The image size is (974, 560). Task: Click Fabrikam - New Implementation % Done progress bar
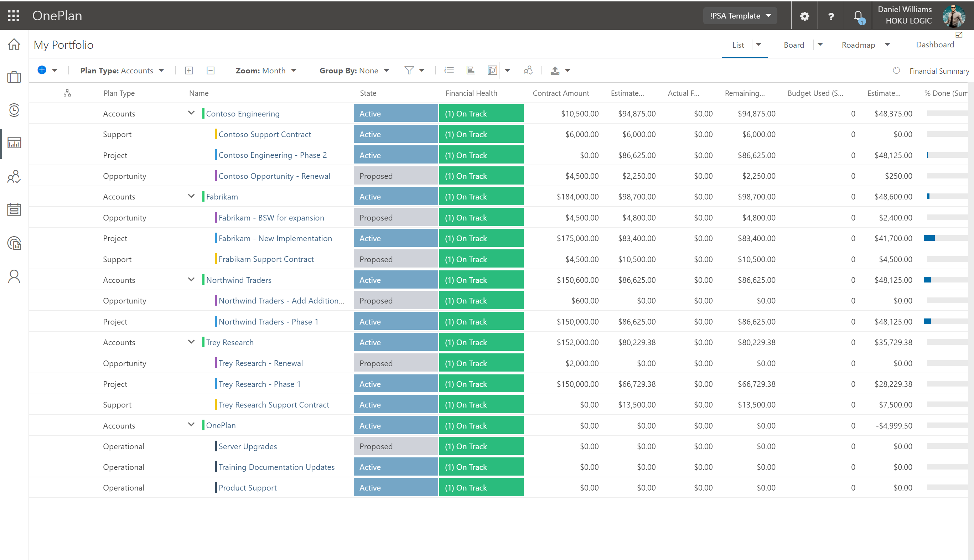[945, 238]
